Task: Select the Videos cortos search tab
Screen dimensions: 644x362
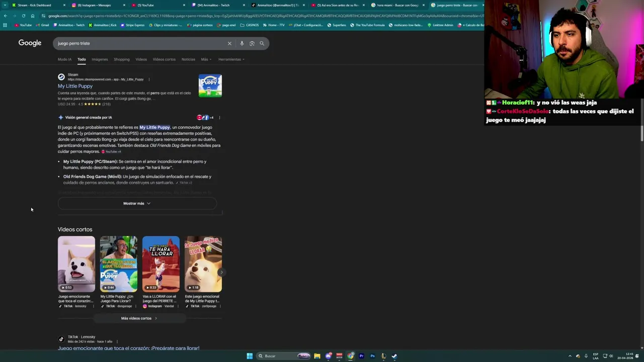Action: (164, 59)
